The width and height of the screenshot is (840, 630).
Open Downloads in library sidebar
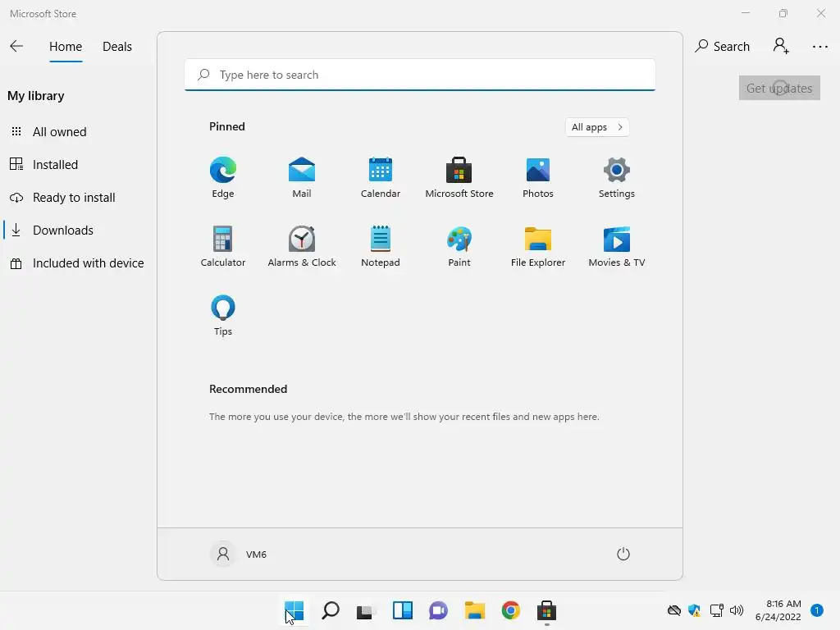point(75,231)
